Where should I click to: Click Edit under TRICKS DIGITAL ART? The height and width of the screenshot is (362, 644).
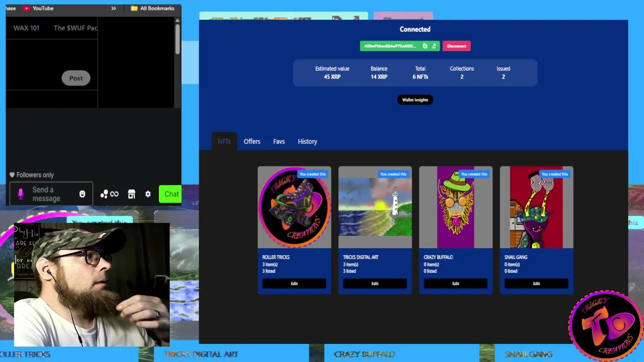pyautogui.click(x=375, y=284)
